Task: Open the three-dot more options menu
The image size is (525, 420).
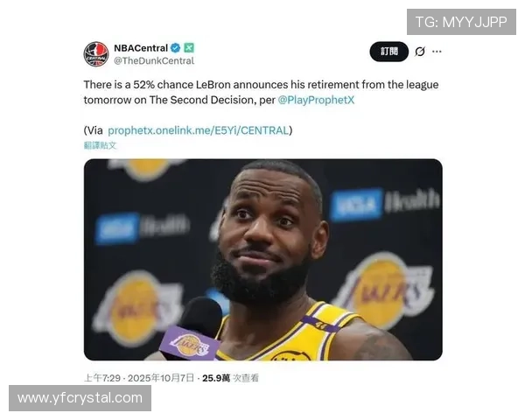Action: (437, 52)
